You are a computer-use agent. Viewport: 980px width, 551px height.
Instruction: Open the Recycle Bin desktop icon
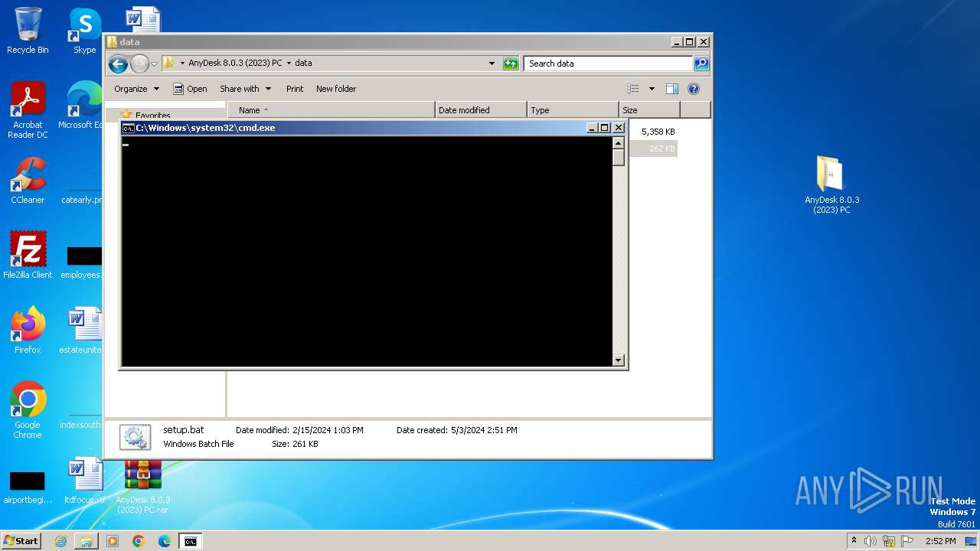pos(28,31)
